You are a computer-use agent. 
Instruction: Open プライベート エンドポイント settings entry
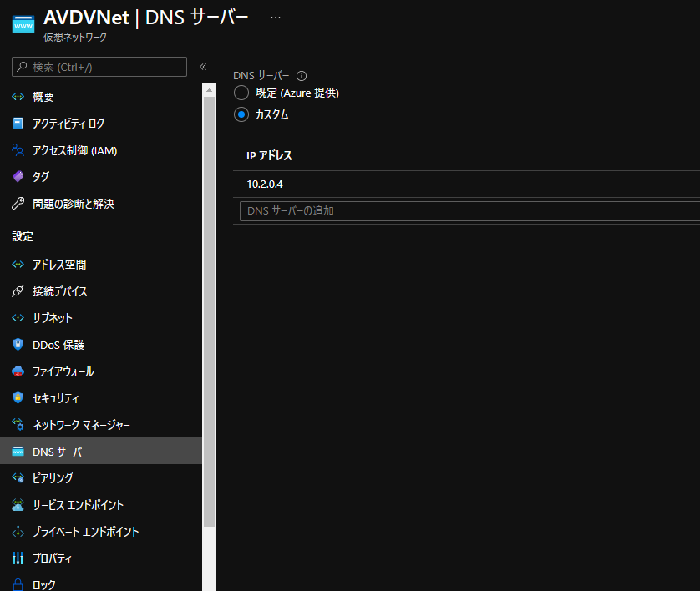click(x=86, y=532)
